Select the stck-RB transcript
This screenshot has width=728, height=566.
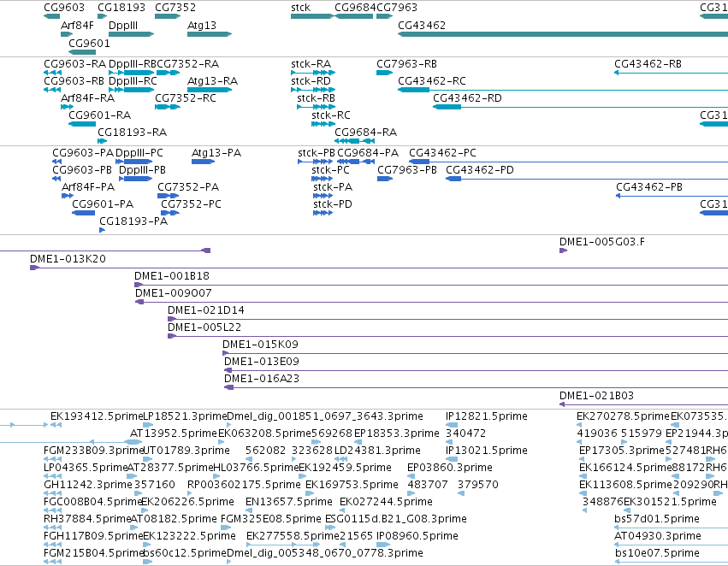coord(316,107)
